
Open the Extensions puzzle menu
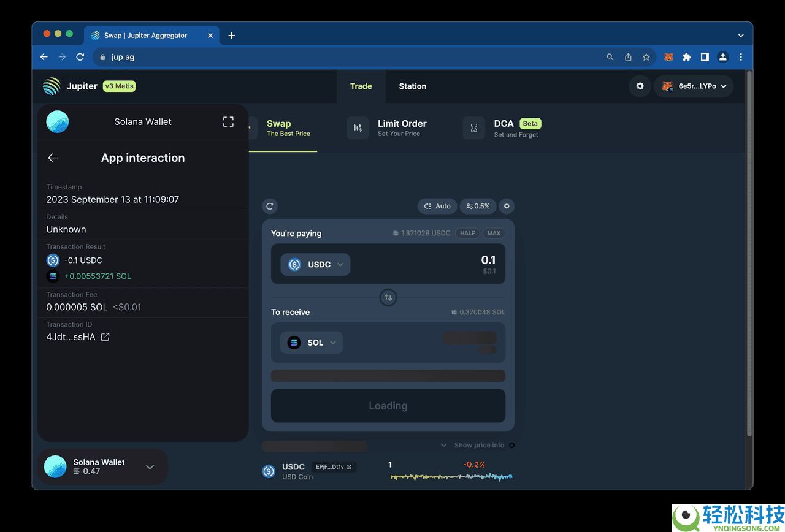[x=687, y=57]
